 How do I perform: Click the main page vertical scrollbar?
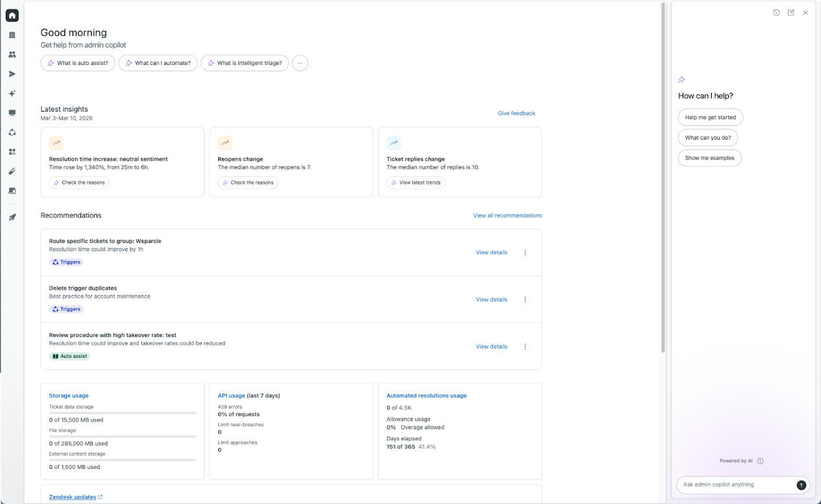pos(663,175)
